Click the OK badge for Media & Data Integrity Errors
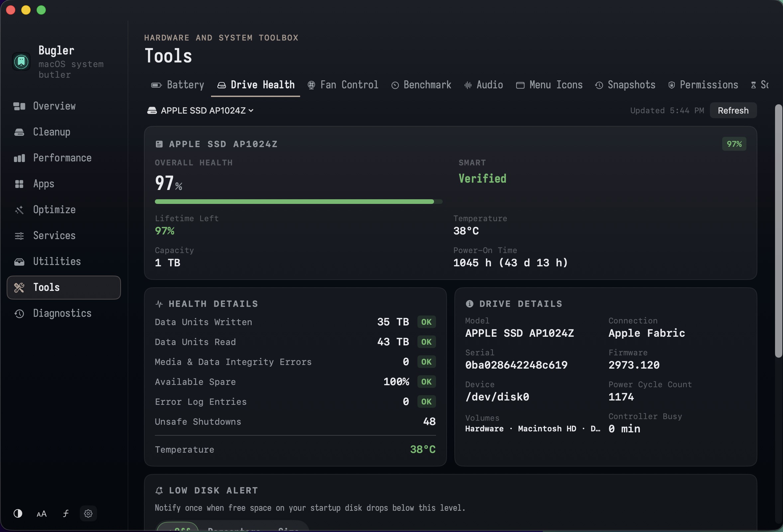The width and height of the screenshot is (783, 532). [x=426, y=362]
